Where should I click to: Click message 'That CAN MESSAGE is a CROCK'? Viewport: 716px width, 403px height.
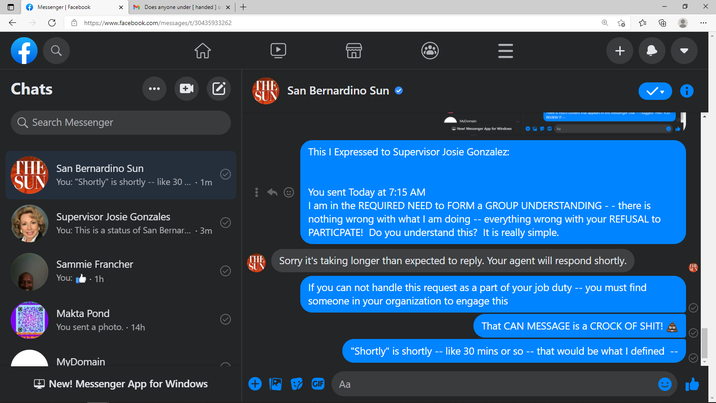click(x=579, y=326)
